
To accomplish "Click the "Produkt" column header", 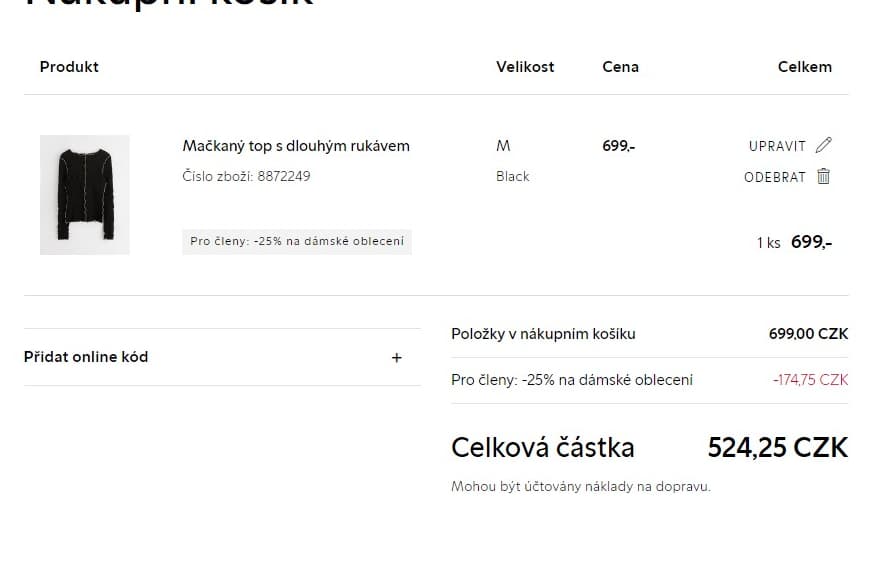I will click(x=68, y=67).
